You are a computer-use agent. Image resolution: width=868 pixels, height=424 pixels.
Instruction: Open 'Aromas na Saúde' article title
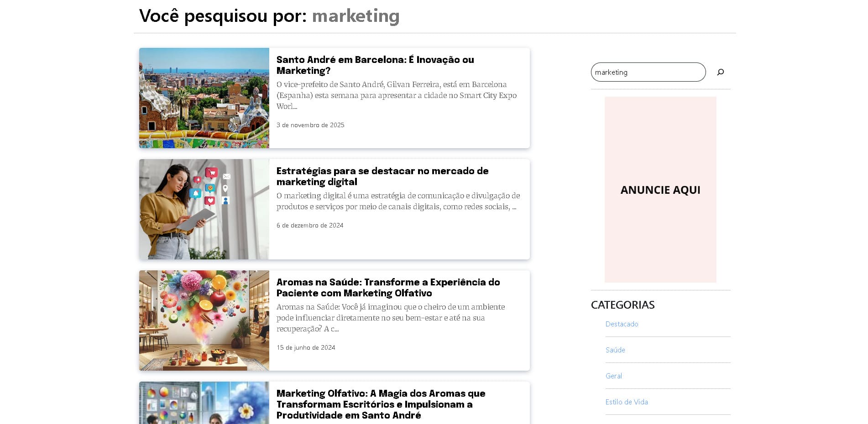pos(388,288)
